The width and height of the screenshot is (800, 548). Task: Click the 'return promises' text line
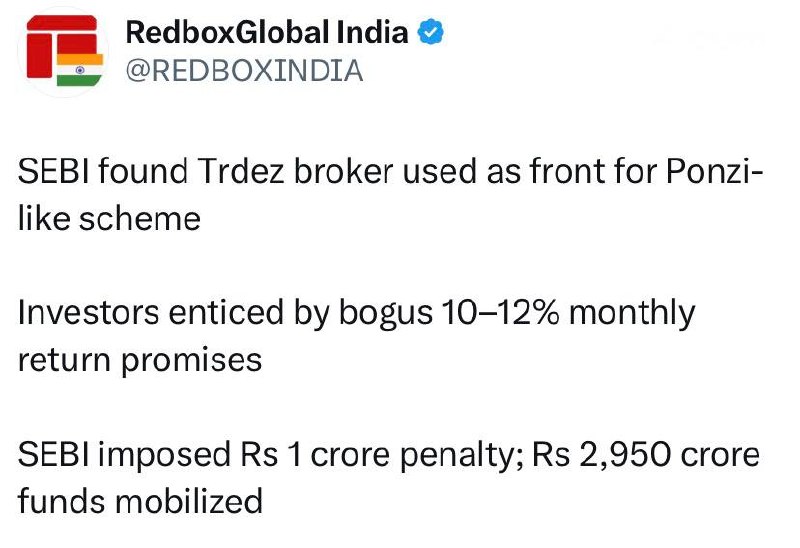coord(140,358)
